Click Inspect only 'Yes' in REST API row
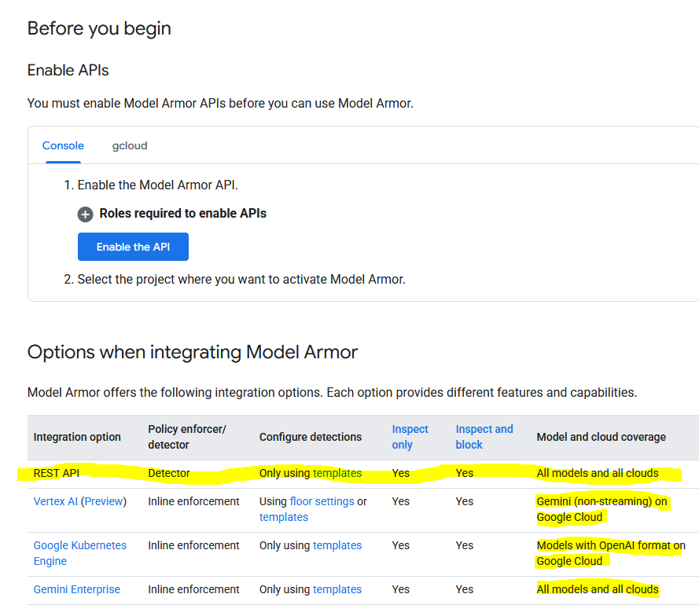Image resolution: width=699 pixels, height=616 pixels. (x=400, y=473)
